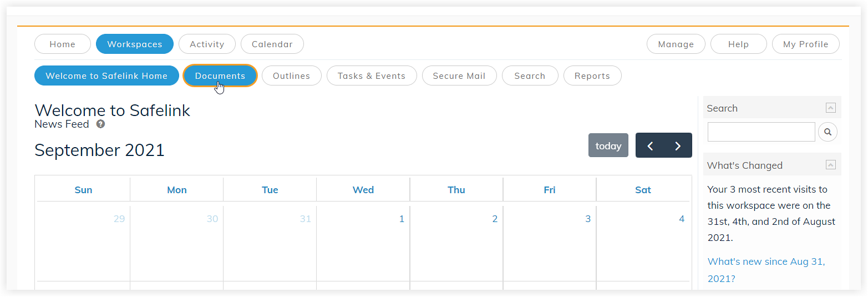This screenshot has height=297, width=868.
Task: Go to Home in main navigation
Action: pos(63,44)
